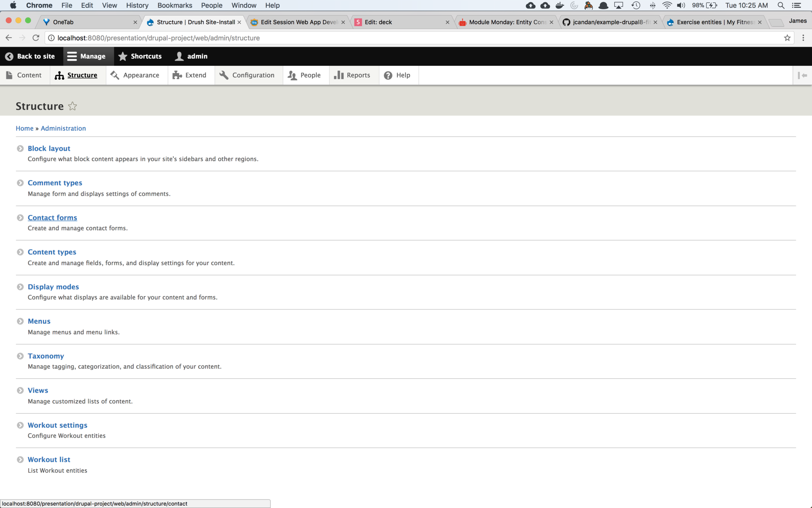
Task: Click the arrow bullet beside Taxonomy
Action: click(20, 356)
